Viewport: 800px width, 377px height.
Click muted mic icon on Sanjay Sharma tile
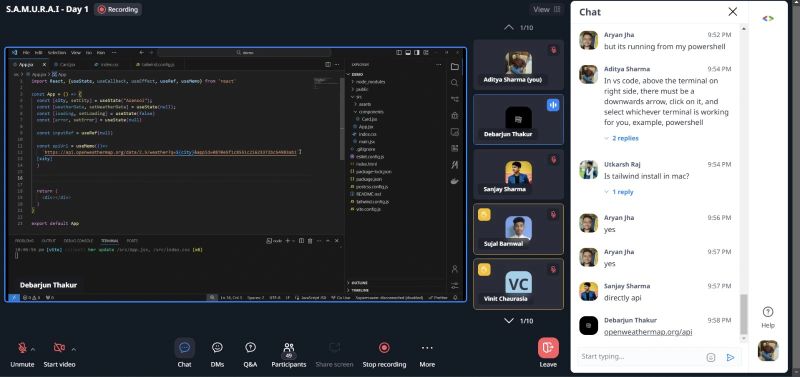pyautogui.click(x=553, y=160)
